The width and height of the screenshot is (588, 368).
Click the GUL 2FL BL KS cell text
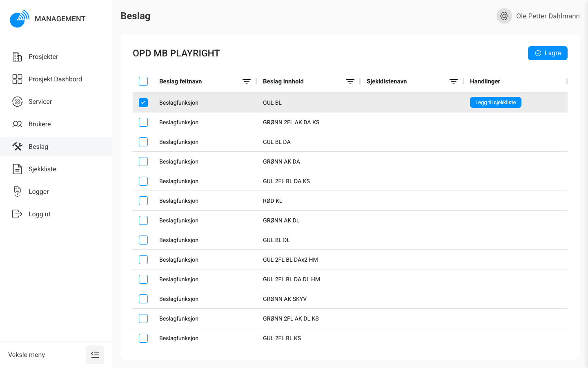click(x=282, y=338)
